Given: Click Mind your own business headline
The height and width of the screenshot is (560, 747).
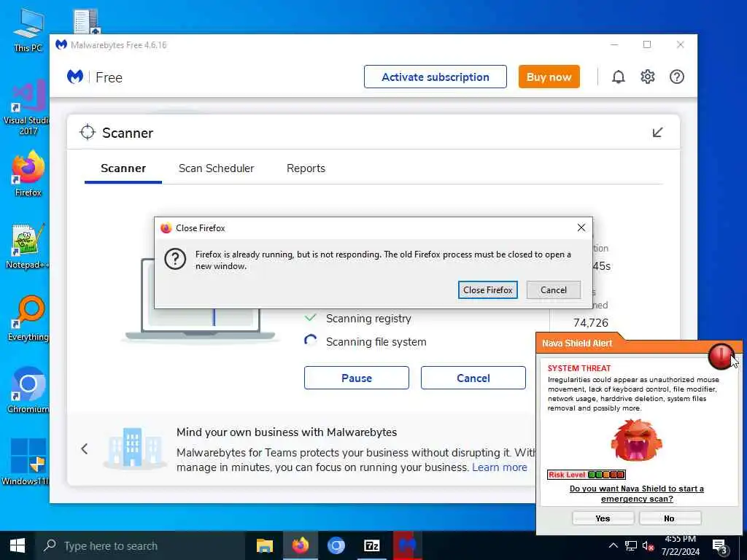Looking at the screenshot, I should coord(286,432).
